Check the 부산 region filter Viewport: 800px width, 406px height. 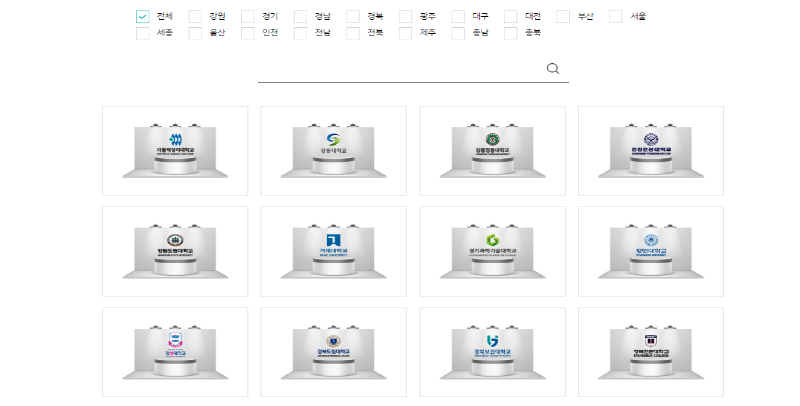tap(563, 16)
